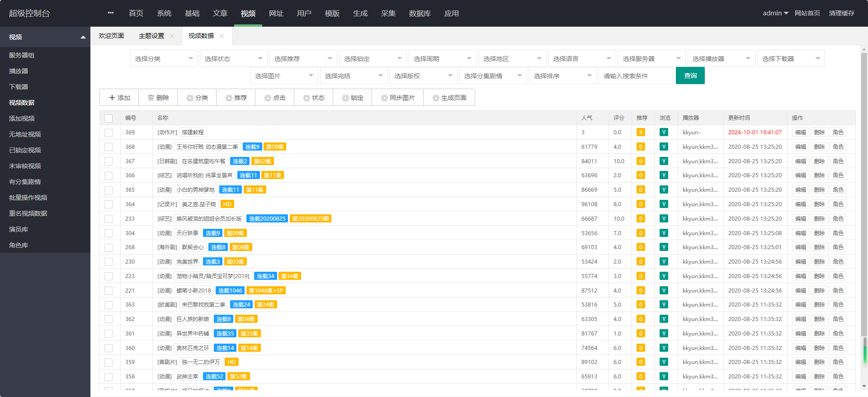
Task: Open the three-dots menu in header
Action: pos(111,13)
